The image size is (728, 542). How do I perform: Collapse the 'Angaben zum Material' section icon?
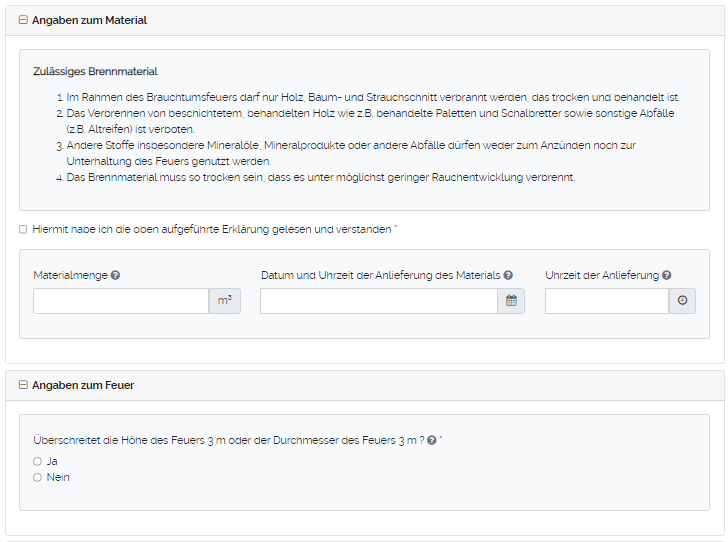click(x=23, y=21)
